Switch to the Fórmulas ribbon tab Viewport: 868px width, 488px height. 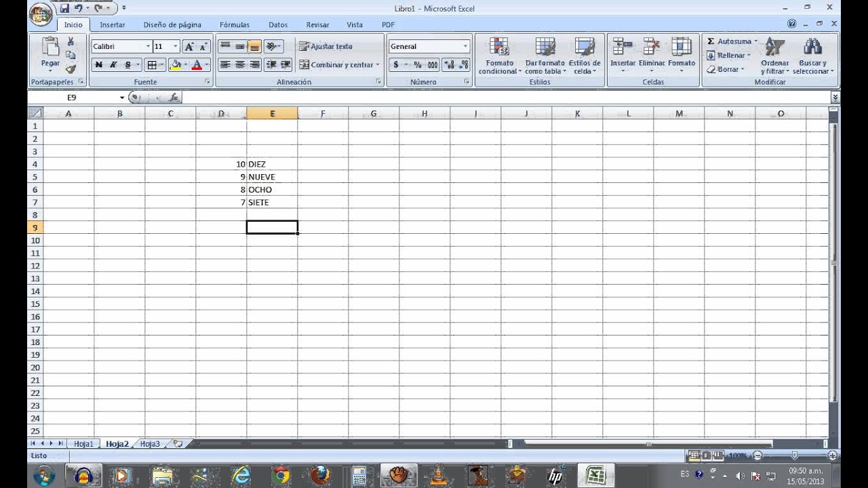[234, 24]
